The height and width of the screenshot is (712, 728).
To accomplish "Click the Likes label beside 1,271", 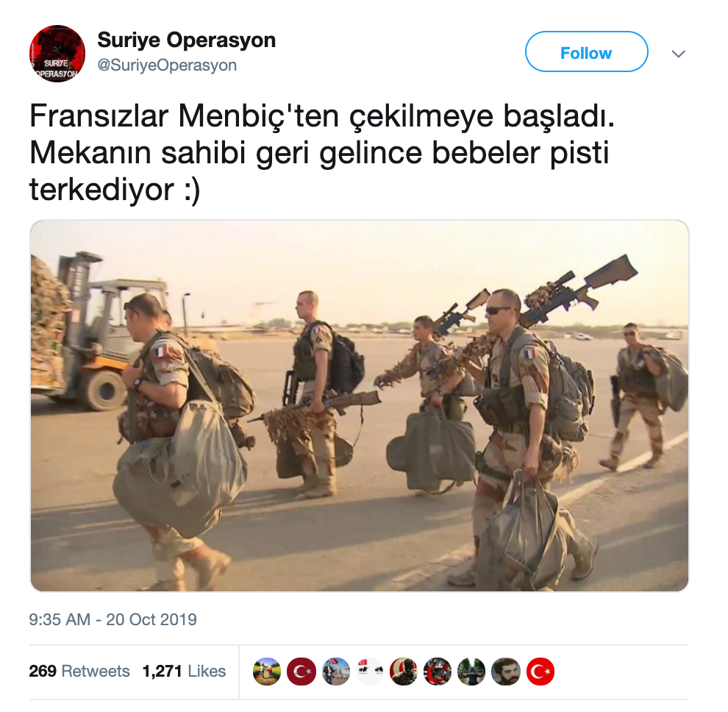I will pos(207,671).
